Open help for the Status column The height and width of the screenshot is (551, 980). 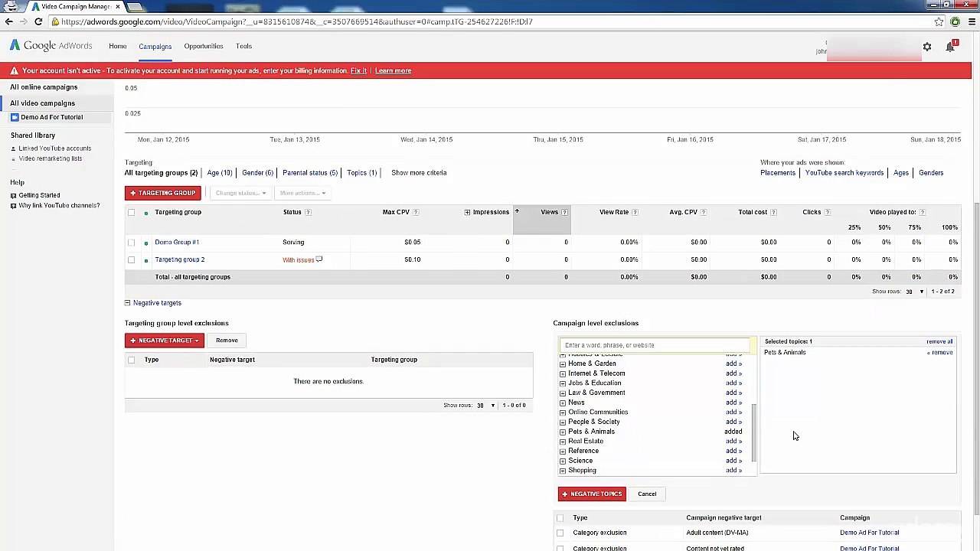tap(308, 212)
